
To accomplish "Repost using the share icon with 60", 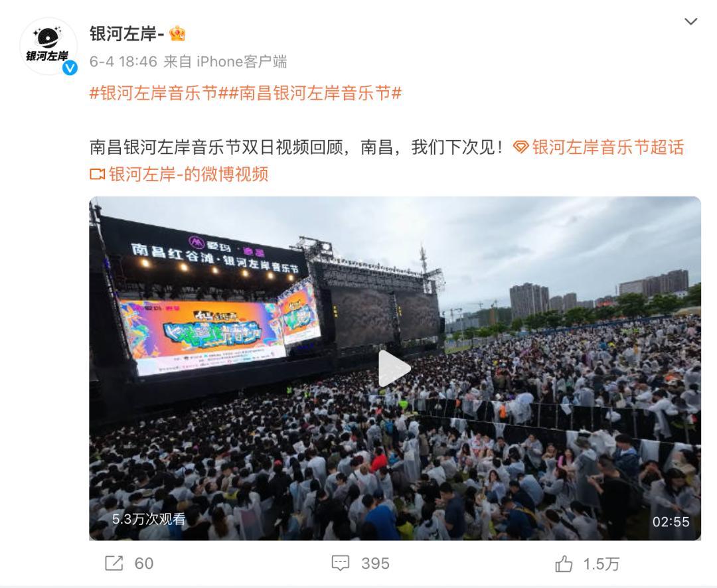I will click(114, 563).
